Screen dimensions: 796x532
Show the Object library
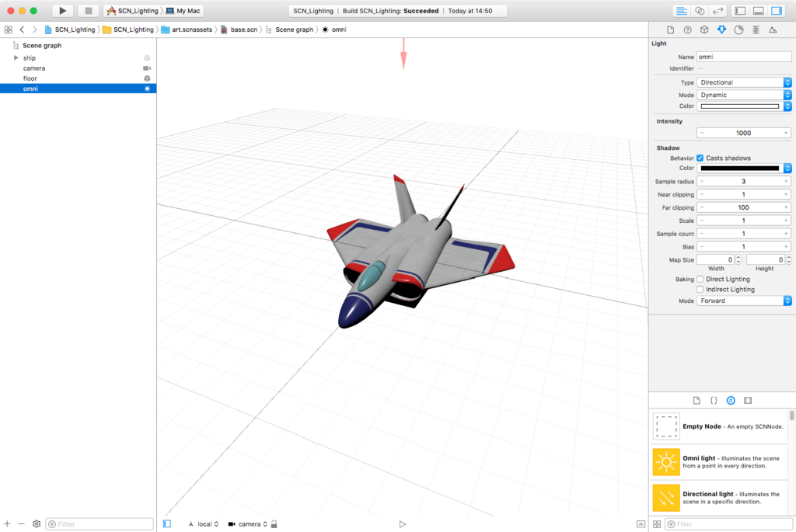[731, 401]
